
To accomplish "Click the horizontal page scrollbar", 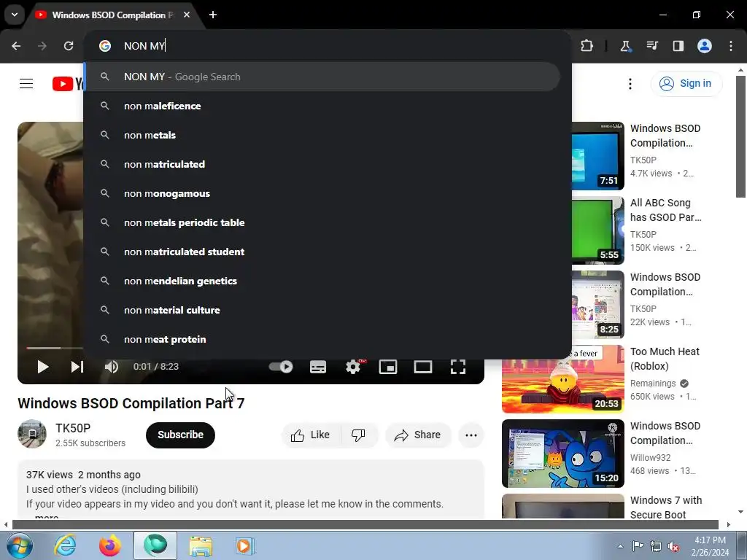I will (365, 524).
